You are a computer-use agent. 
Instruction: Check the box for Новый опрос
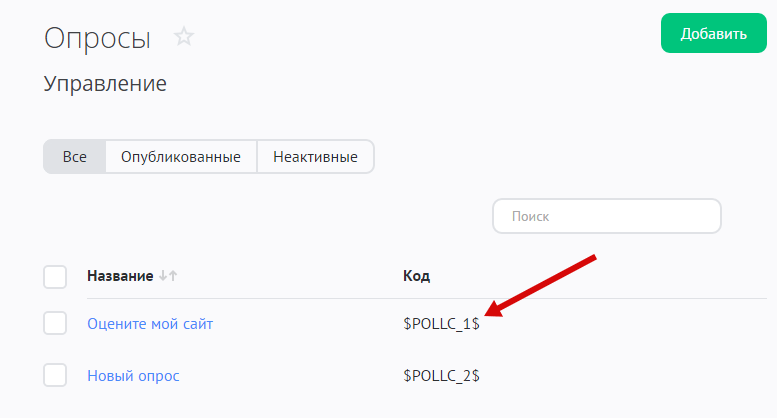tap(56, 376)
